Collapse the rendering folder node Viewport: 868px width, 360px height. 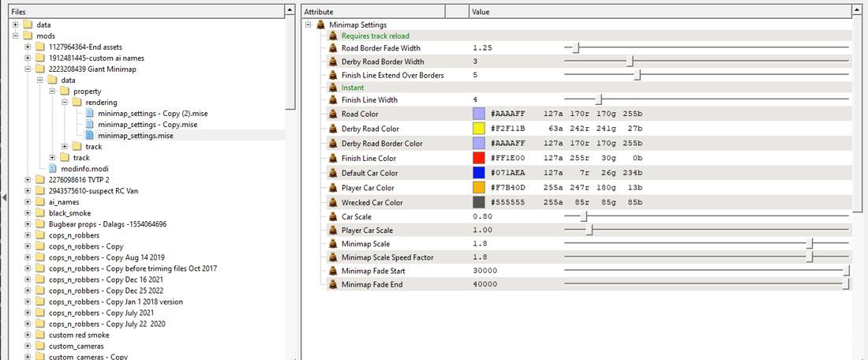click(x=65, y=103)
